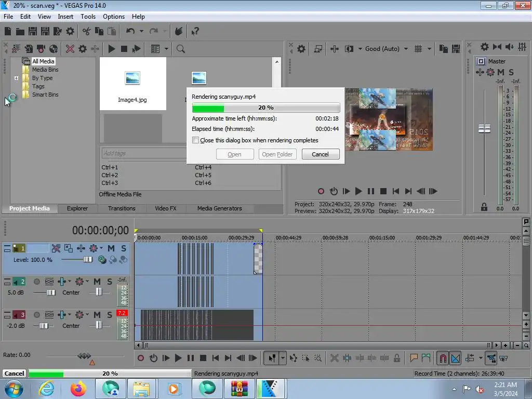Open the edit tool dropdown arrow in timeline toolbar
The image size is (532, 399).
pyautogui.click(x=282, y=358)
